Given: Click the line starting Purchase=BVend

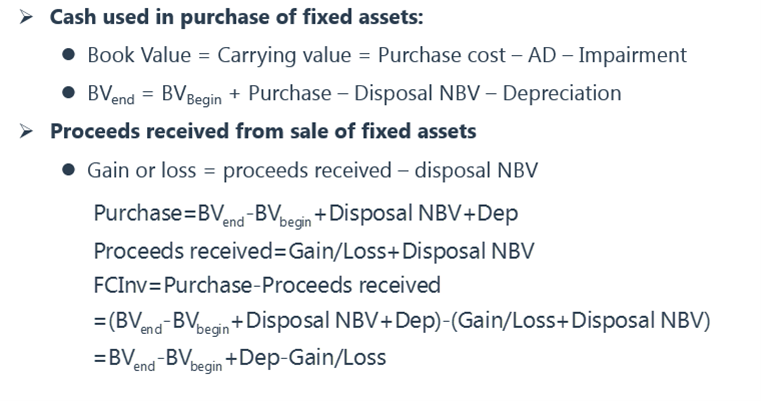Looking at the screenshot, I should [x=306, y=214].
